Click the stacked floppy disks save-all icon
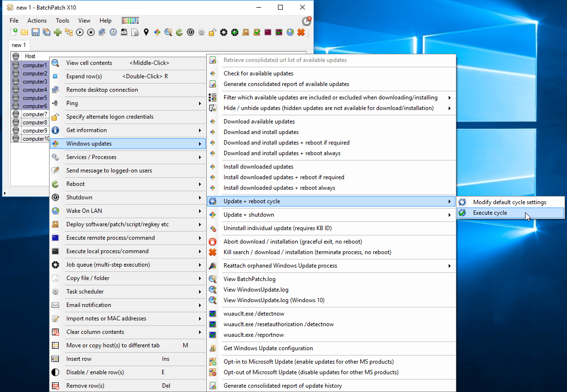 click(47, 32)
